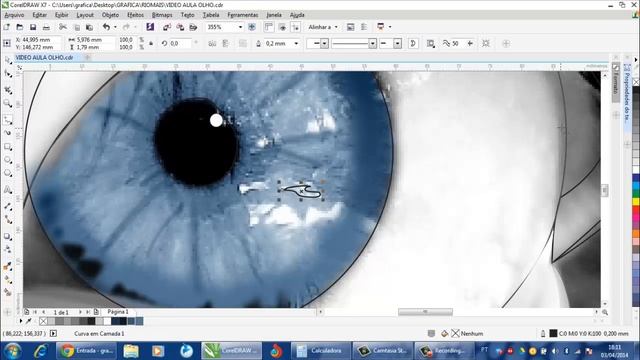Select the Polygon tool in the toolbox
The image size is (640, 360).
pos(8,173)
